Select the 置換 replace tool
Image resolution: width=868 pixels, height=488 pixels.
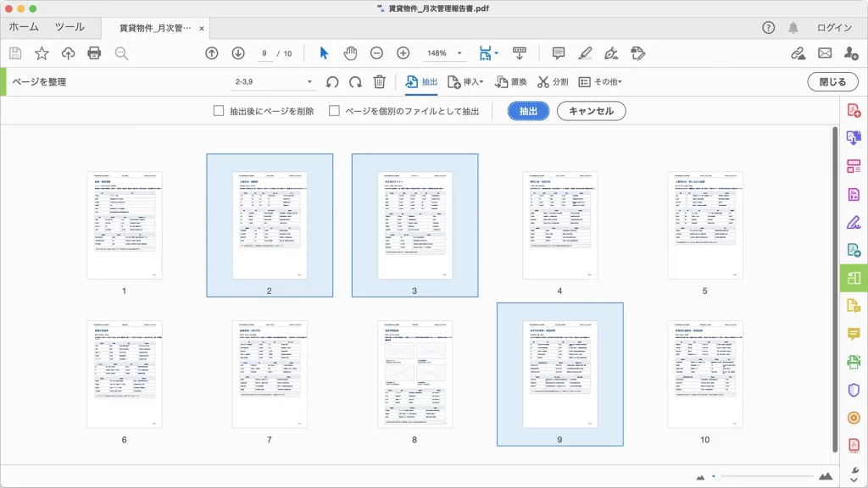[x=510, y=82]
